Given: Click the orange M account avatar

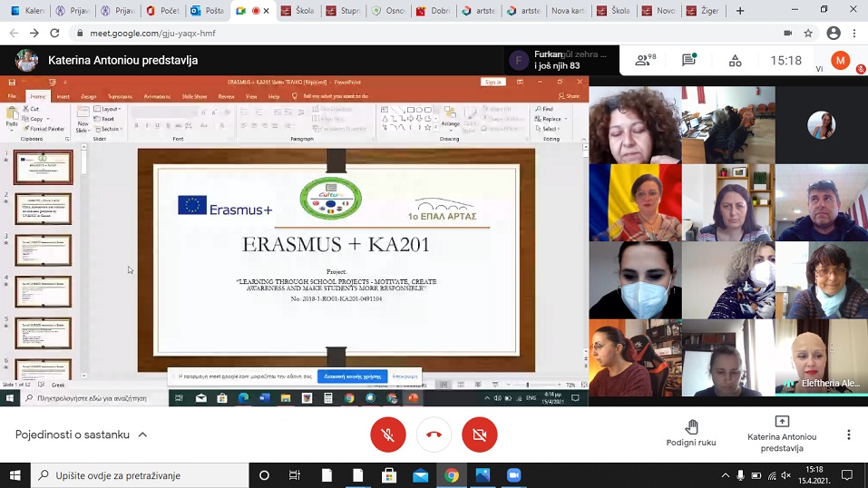Looking at the screenshot, I should pyautogui.click(x=840, y=61).
